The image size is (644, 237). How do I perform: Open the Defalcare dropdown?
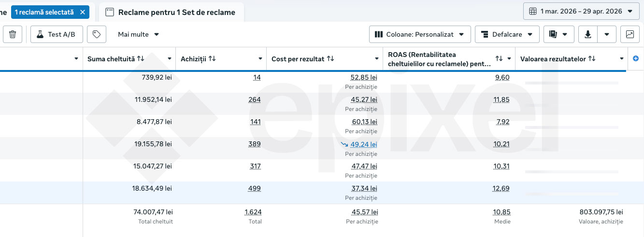click(507, 34)
